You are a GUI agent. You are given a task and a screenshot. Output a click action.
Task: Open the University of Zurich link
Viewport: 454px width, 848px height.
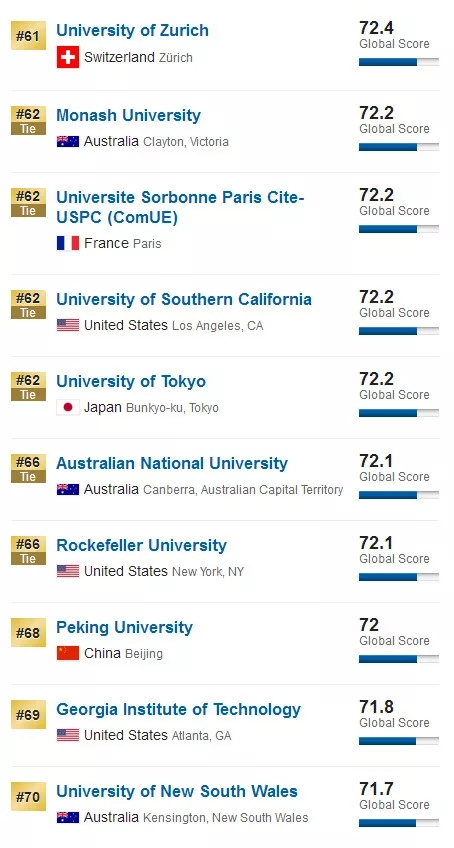(x=133, y=30)
